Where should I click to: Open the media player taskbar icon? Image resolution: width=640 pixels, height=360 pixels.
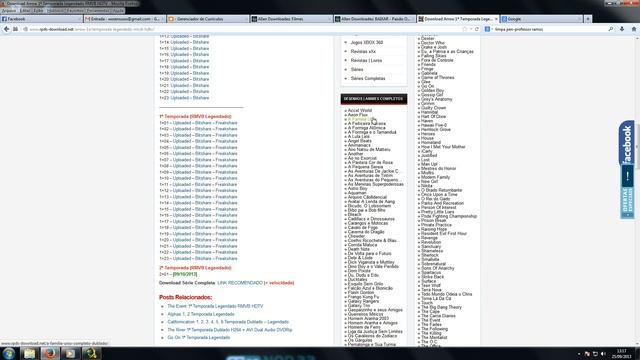coord(70,353)
